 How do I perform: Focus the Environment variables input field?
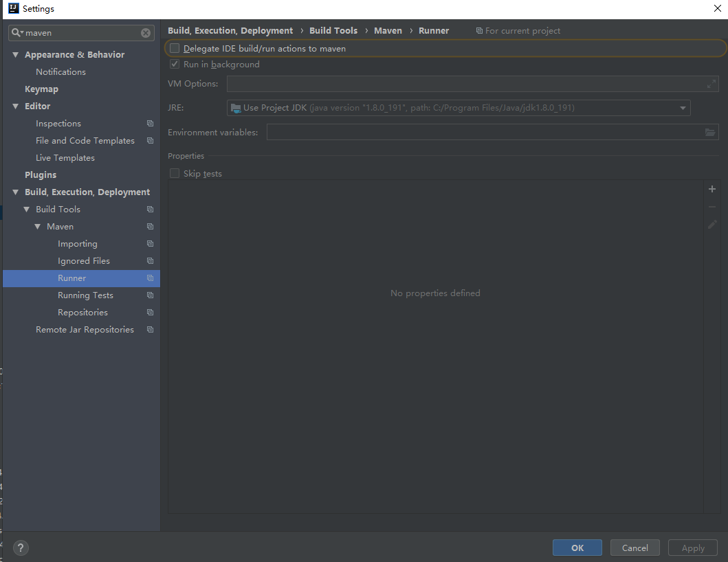point(493,133)
